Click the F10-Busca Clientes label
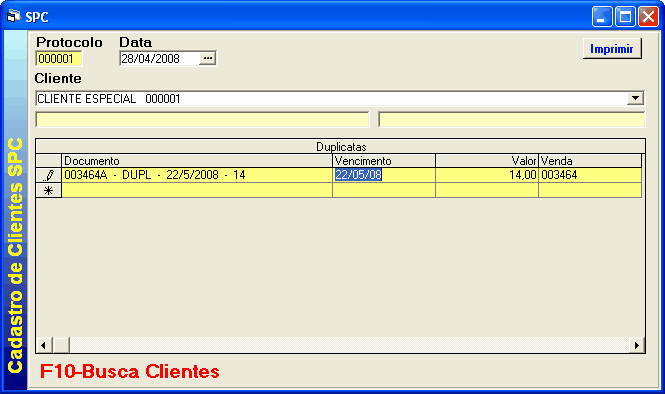Image resolution: width=665 pixels, height=394 pixels. pyautogui.click(x=130, y=372)
